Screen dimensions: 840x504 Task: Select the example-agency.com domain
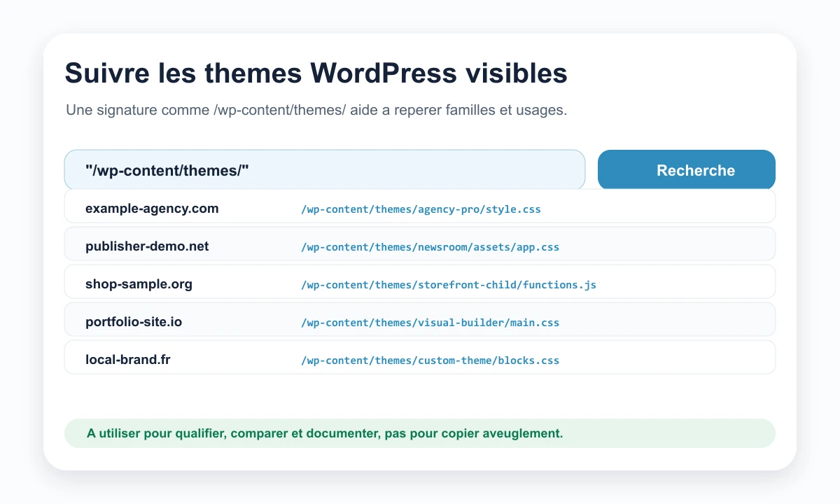pos(152,209)
